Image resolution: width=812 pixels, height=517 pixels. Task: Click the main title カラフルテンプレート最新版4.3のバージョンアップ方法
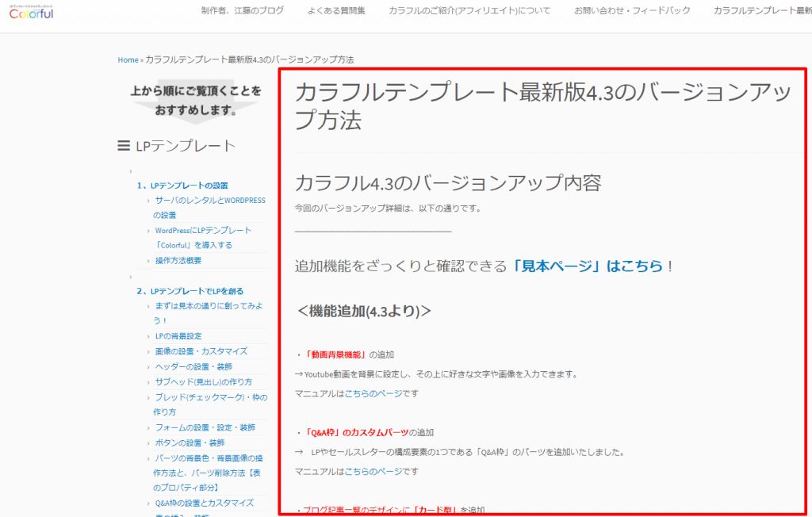543,106
